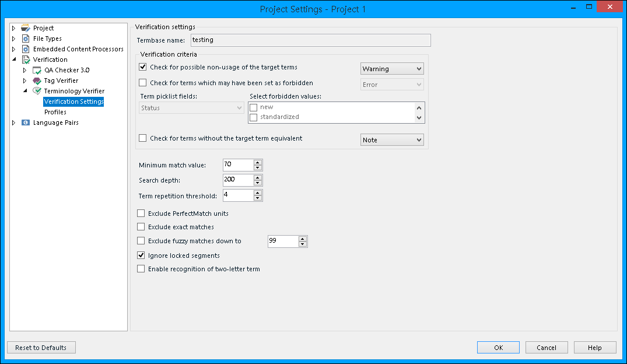Expand the Project tree node

pyautogui.click(x=13, y=28)
